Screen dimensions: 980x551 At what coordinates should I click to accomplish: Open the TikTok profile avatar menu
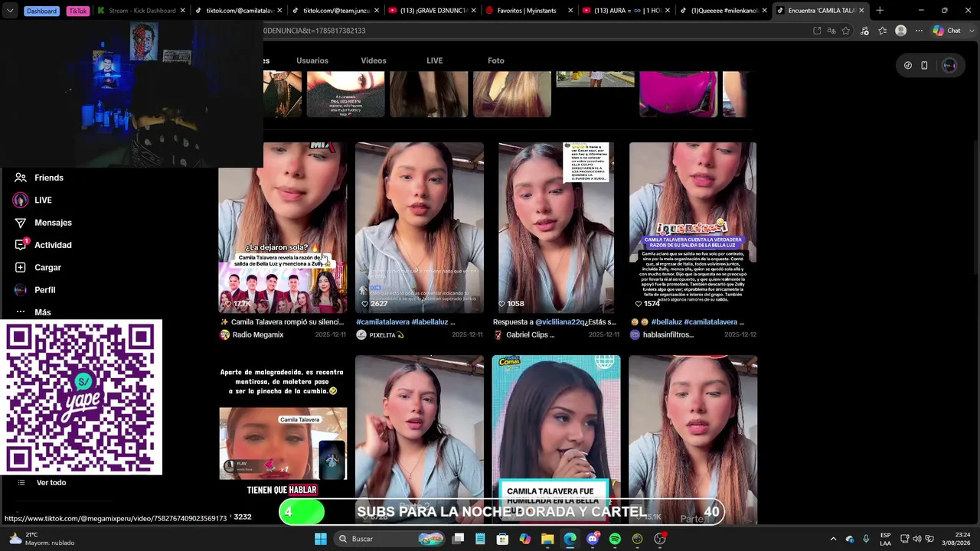[x=949, y=65]
